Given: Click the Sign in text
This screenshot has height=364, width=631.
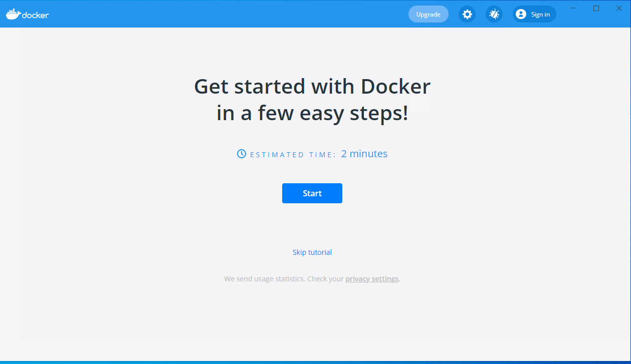Looking at the screenshot, I should tap(540, 15).
